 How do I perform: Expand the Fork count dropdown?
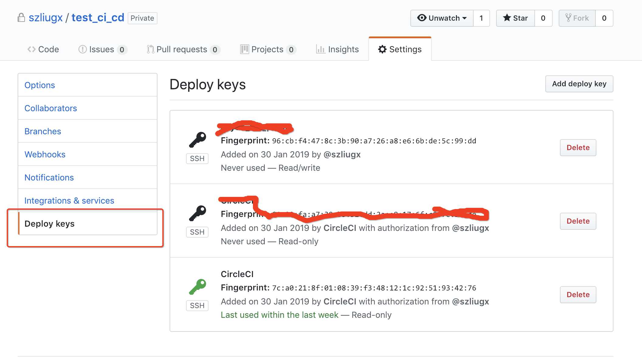[x=604, y=18]
